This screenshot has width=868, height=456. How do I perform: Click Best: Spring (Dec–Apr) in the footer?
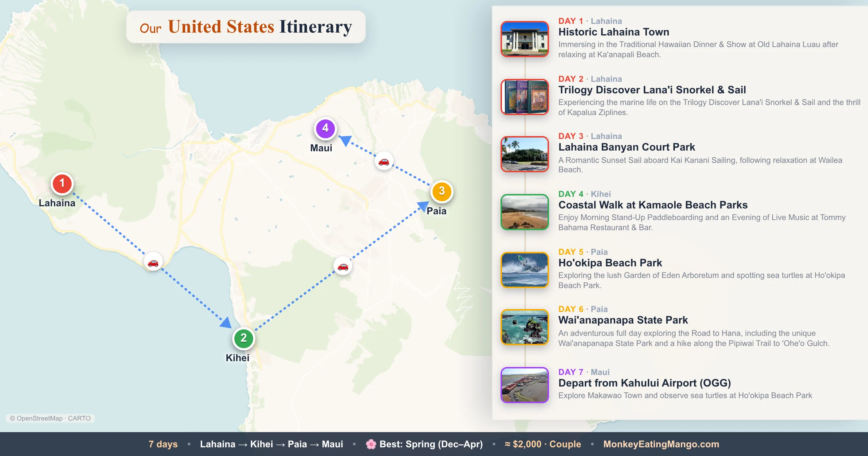[x=431, y=444]
